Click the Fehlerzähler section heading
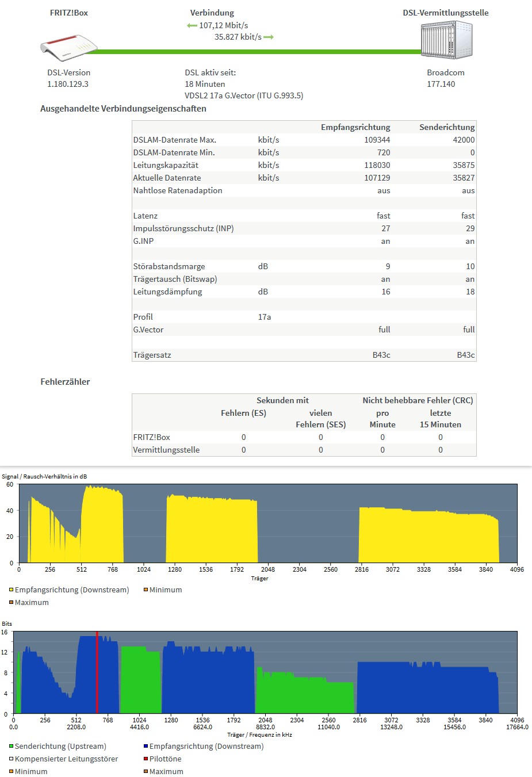The height and width of the screenshot is (777, 532). (x=65, y=382)
